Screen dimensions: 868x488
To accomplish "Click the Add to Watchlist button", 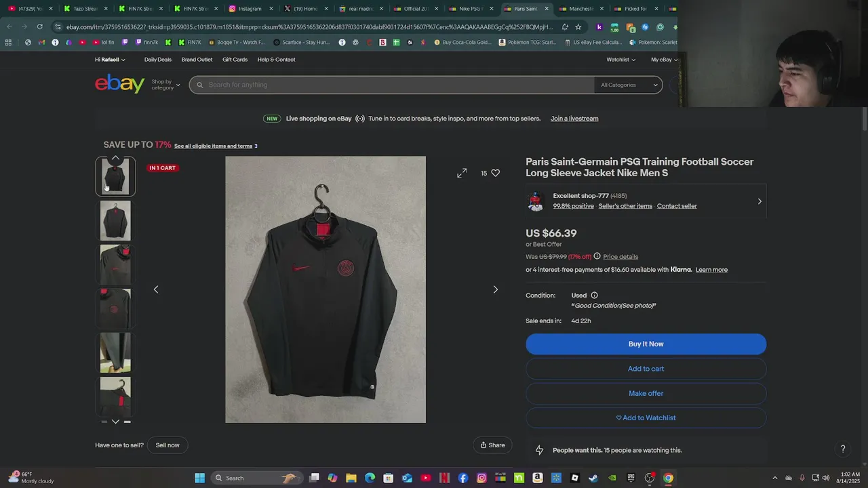I will point(646,418).
